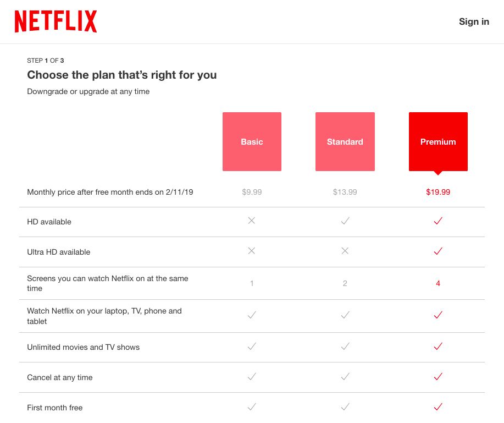Click the Standard checkmark for Unlimited movies
Image resolution: width=504 pixels, height=423 pixels.
pos(345,347)
